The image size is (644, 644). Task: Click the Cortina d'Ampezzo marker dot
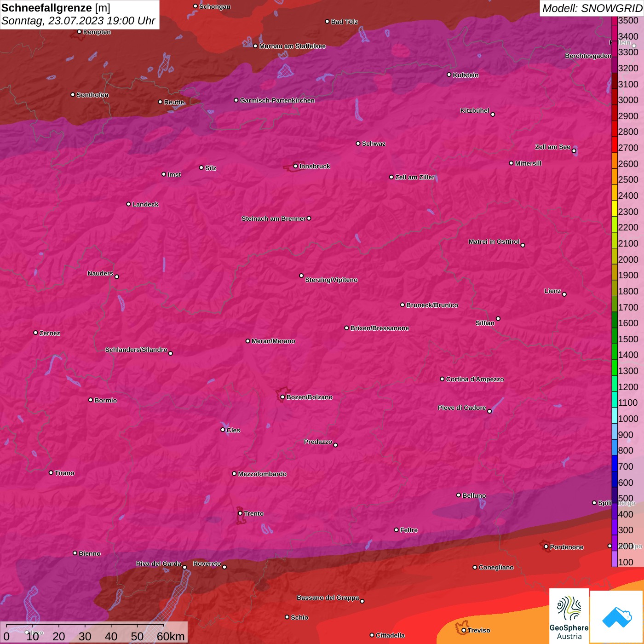pyautogui.click(x=442, y=379)
